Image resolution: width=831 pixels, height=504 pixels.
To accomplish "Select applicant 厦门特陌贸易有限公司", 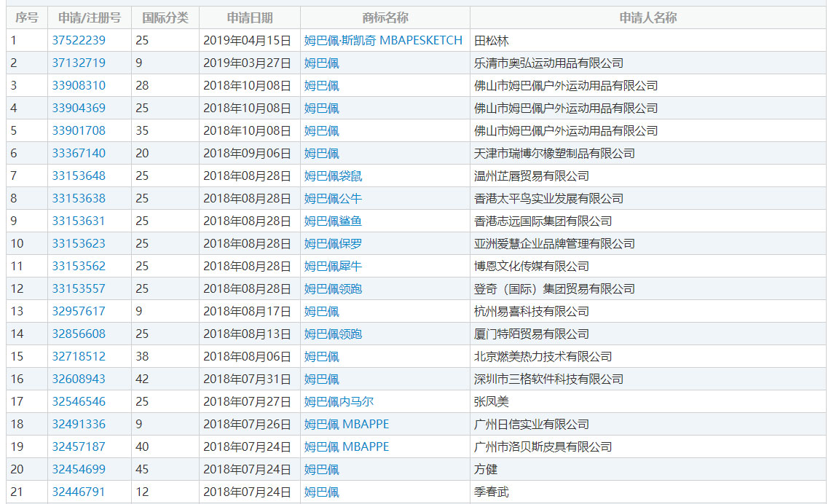I will 532,334.
